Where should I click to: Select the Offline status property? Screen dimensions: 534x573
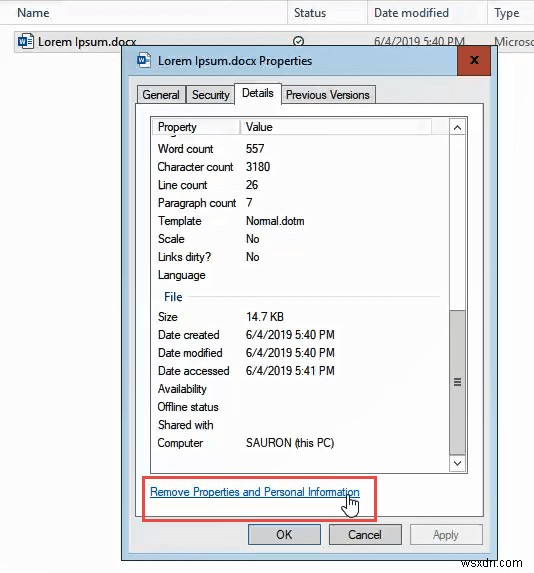188,407
